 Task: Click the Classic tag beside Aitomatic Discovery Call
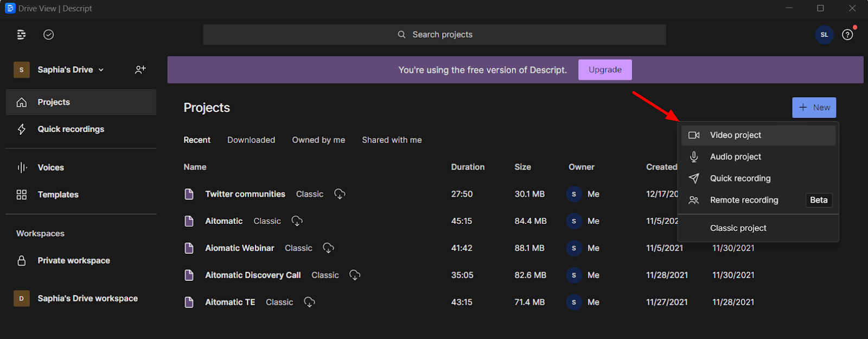325,275
